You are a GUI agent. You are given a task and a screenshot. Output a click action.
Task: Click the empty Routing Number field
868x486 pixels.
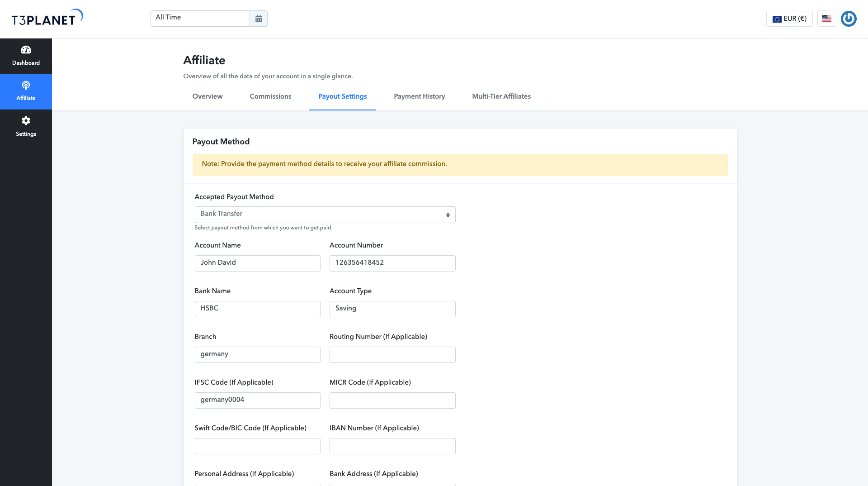tap(392, 354)
